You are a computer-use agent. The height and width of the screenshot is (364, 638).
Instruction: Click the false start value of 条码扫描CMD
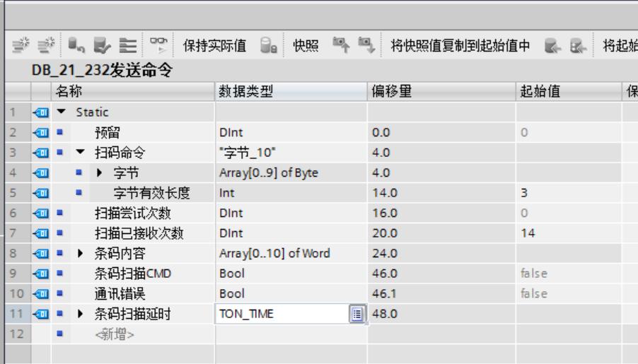534,274
